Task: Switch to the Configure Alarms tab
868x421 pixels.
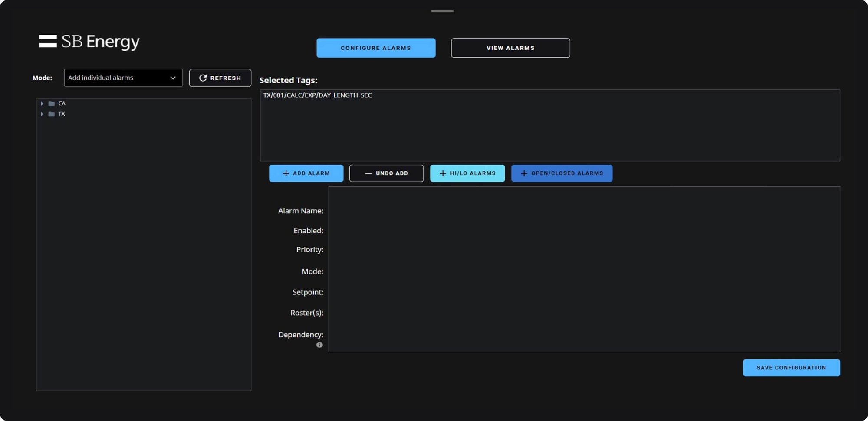Action: 375,48
